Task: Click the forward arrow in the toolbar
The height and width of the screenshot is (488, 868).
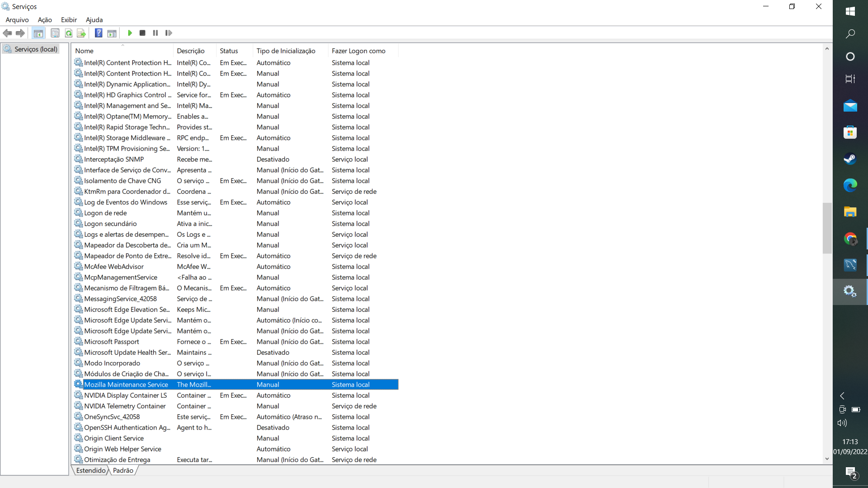Action: pyautogui.click(x=20, y=33)
